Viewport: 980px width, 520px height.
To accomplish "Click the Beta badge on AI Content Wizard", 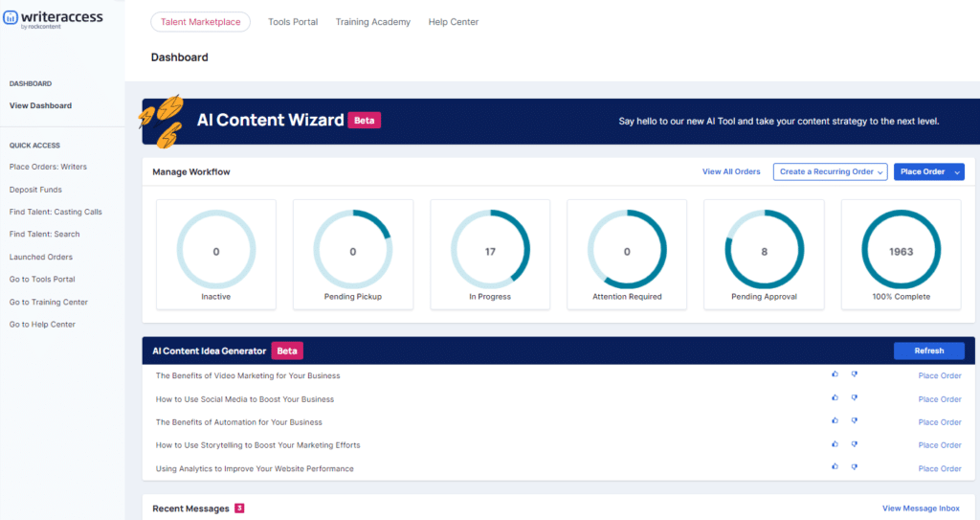I will pyautogui.click(x=365, y=120).
